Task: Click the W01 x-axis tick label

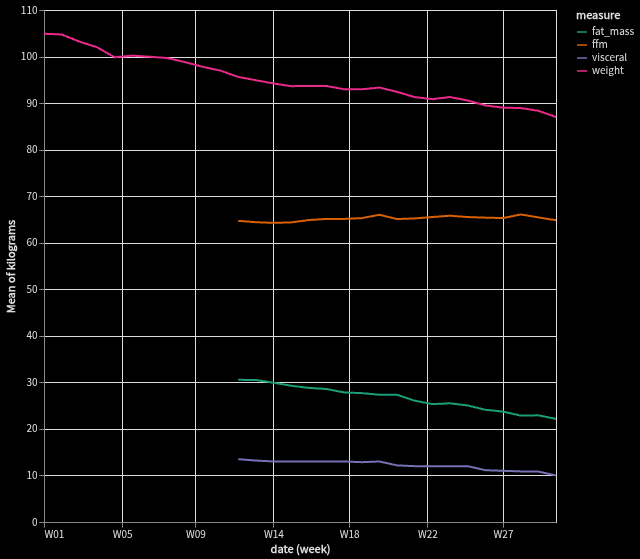Action: point(54,534)
